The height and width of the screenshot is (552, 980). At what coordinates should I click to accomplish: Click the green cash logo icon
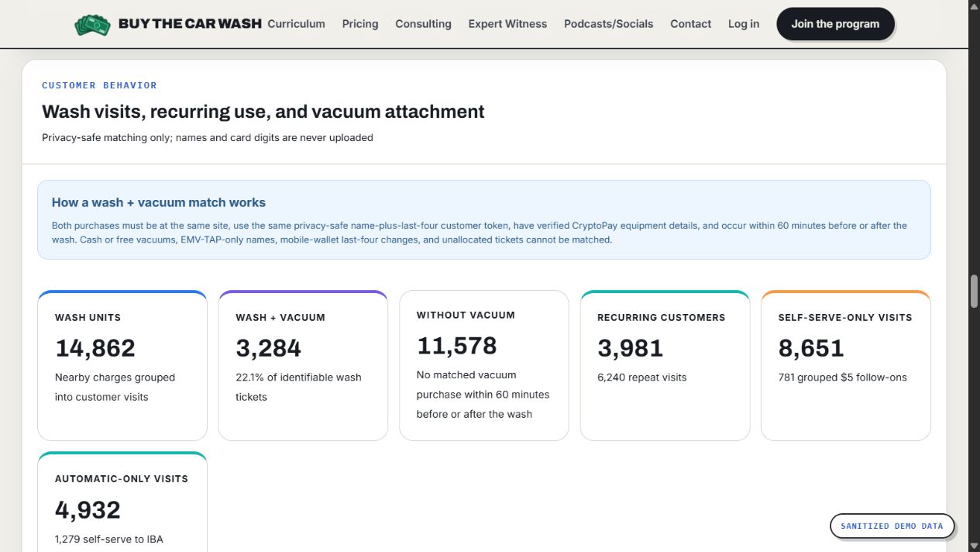coord(93,25)
